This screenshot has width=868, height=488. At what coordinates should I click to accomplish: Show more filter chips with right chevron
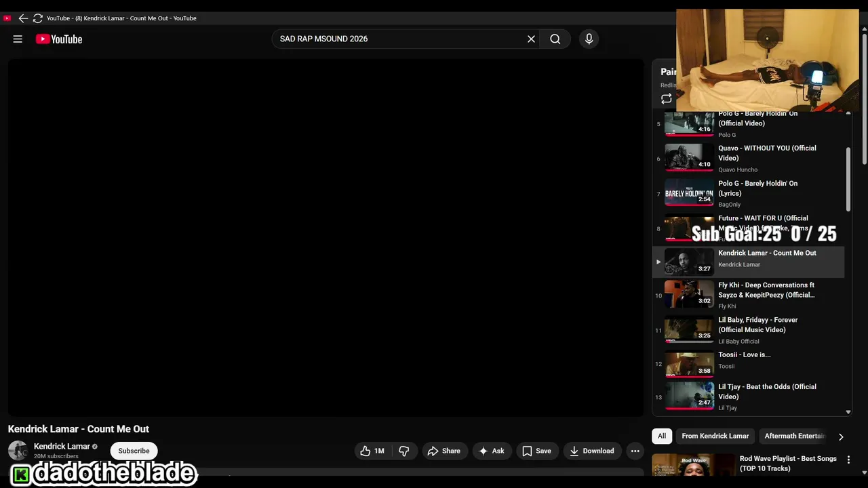coord(841,436)
